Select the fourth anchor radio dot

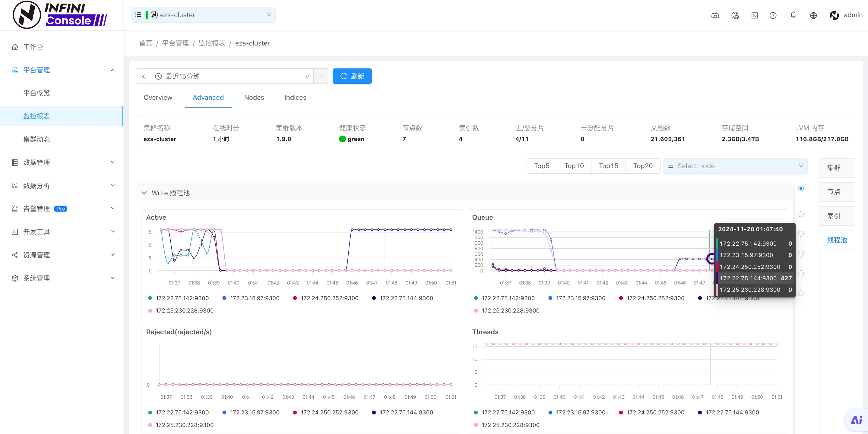[801, 253]
